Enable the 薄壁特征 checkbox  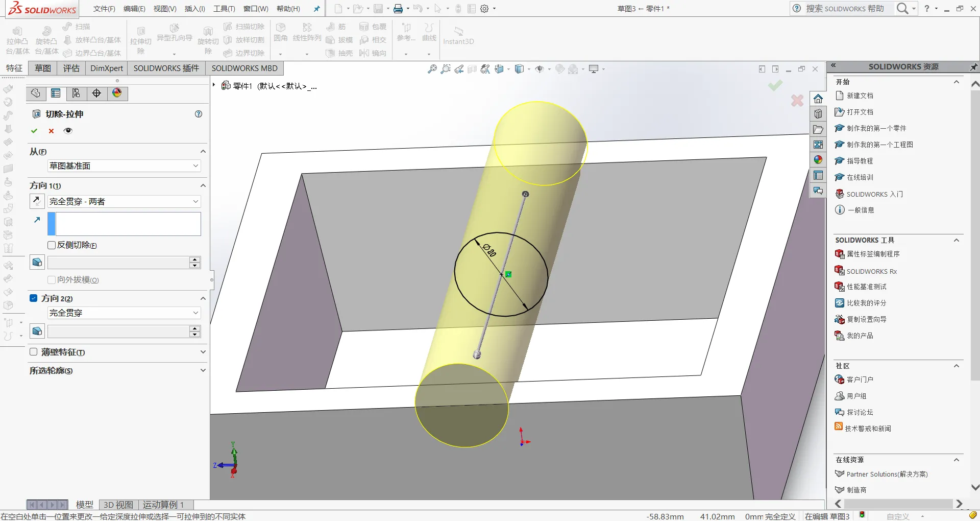coord(34,352)
